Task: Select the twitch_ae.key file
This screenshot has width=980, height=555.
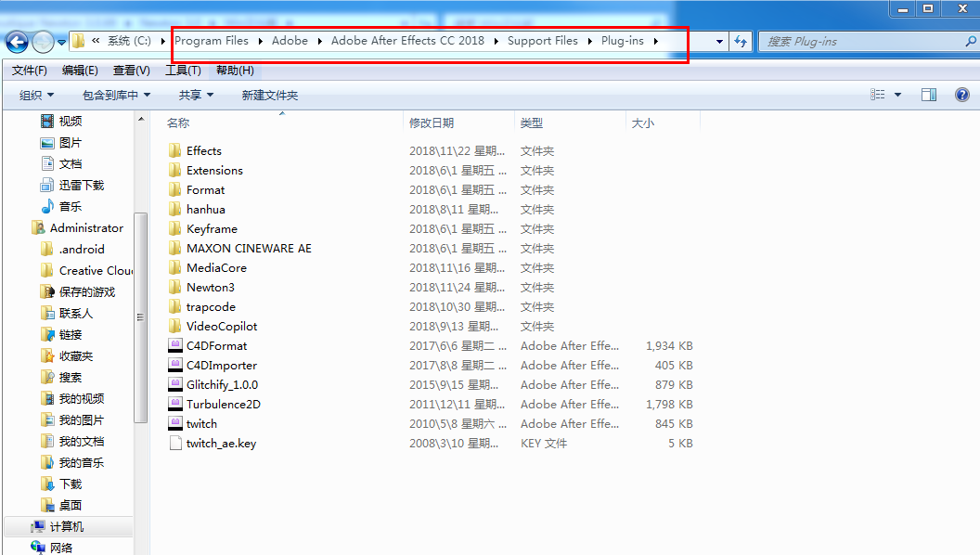Action: (x=221, y=443)
